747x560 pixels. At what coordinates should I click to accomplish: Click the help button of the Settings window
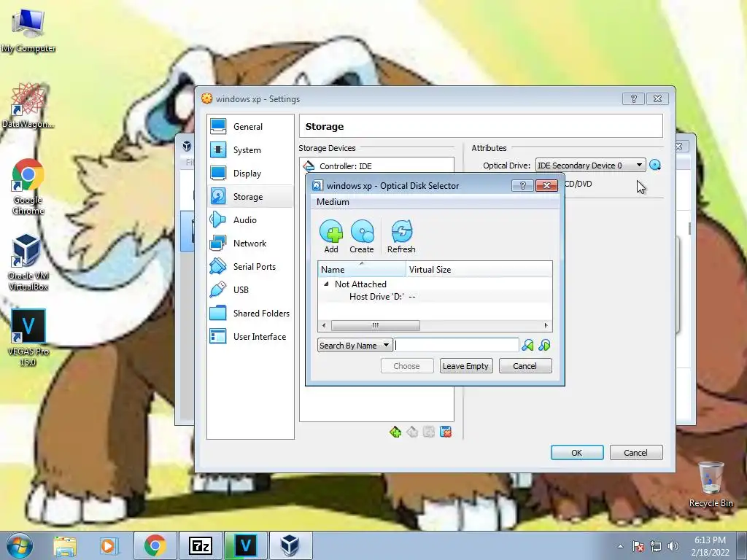click(634, 98)
